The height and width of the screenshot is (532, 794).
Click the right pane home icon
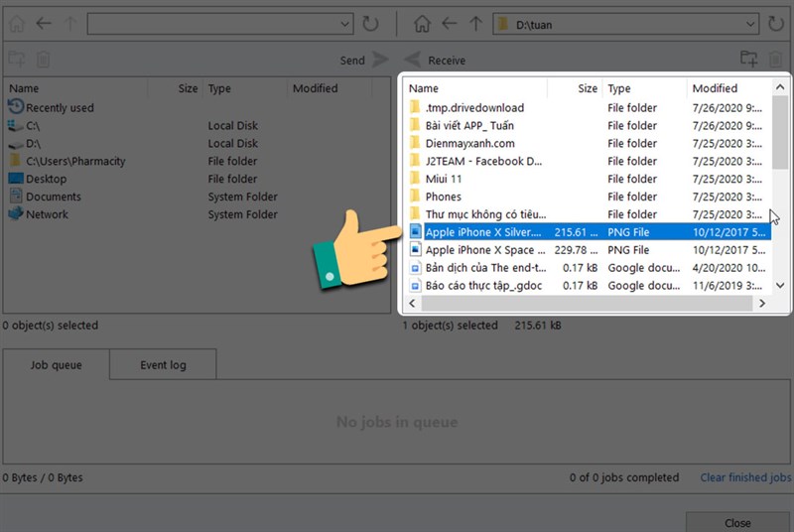pos(423,23)
